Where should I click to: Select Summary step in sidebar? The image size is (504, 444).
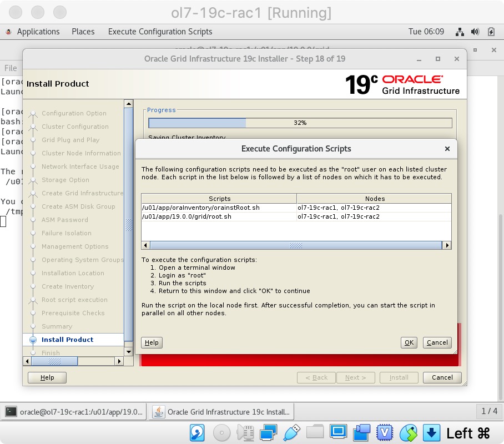point(57,326)
